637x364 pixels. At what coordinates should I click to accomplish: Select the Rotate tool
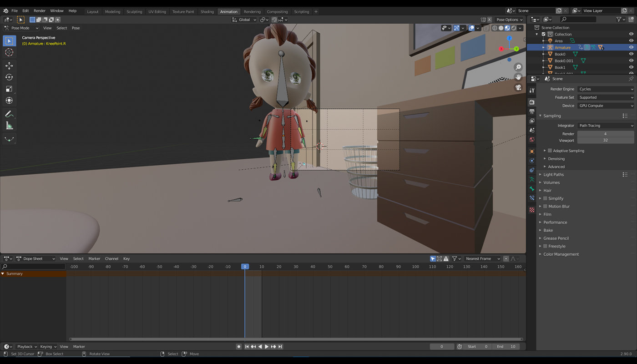(x=9, y=77)
